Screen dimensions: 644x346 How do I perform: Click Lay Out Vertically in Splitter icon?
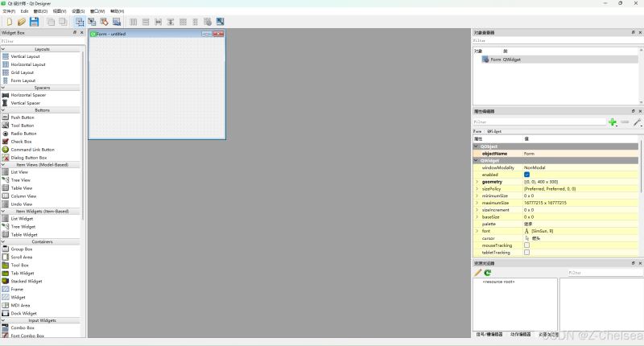coord(171,22)
